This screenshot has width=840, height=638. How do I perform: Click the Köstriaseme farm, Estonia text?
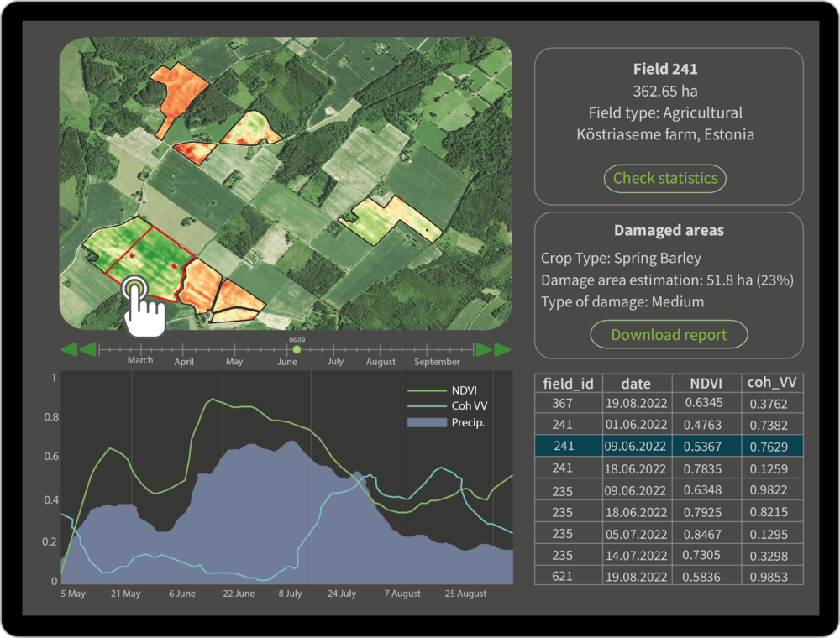pyautogui.click(x=665, y=134)
